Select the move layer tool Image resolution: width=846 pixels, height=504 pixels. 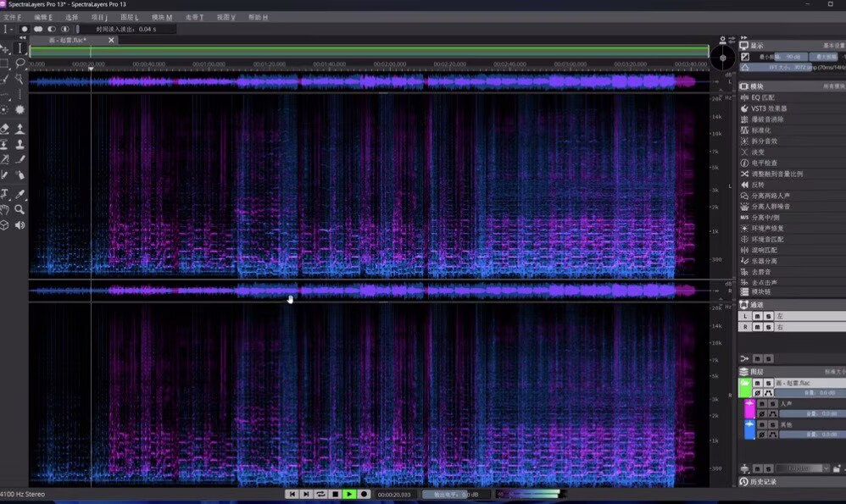[x=4, y=48]
